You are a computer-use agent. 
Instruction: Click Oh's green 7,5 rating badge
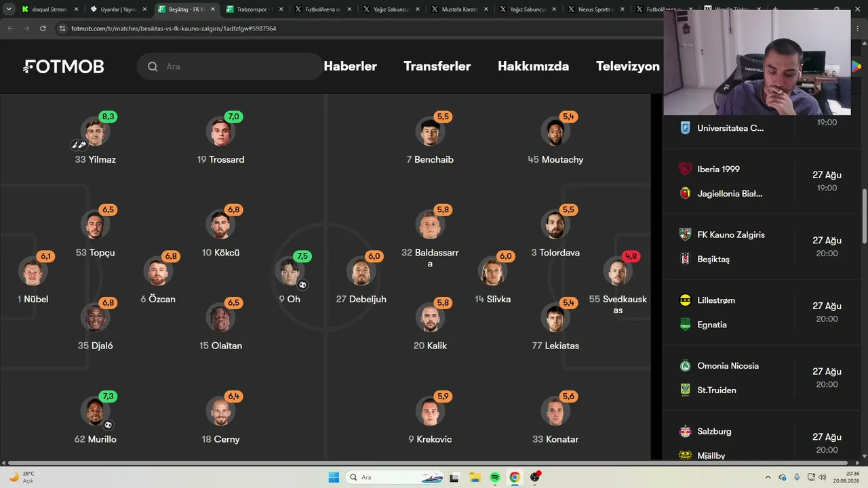tap(302, 256)
